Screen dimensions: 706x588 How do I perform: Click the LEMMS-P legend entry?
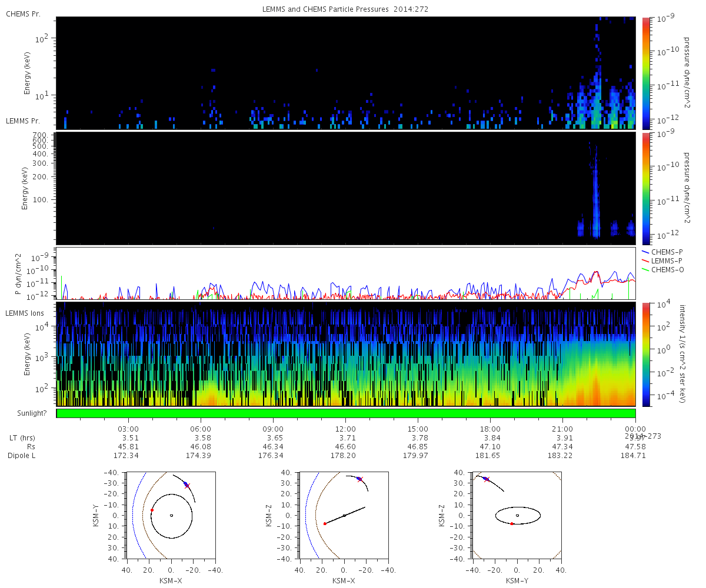tap(668, 260)
